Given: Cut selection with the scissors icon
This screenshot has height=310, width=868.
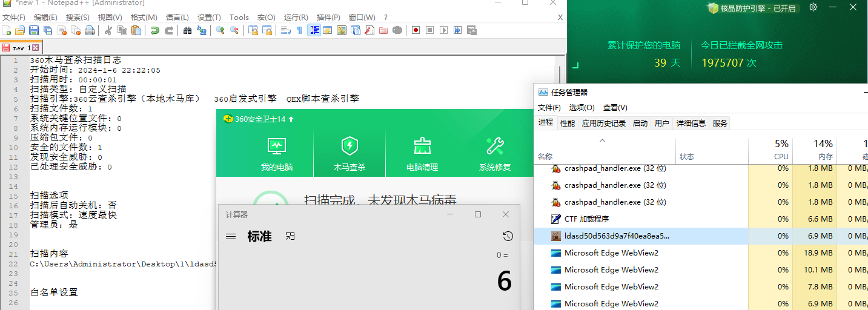Looking at the screenshot, I should (x=108, y=30).
